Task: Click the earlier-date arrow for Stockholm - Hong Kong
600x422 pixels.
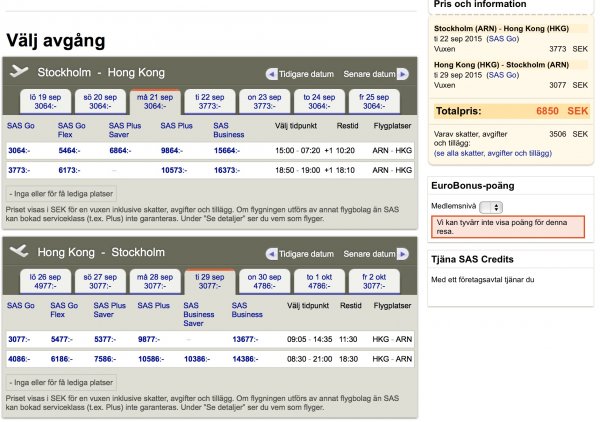Action: (x=271, y=74)
